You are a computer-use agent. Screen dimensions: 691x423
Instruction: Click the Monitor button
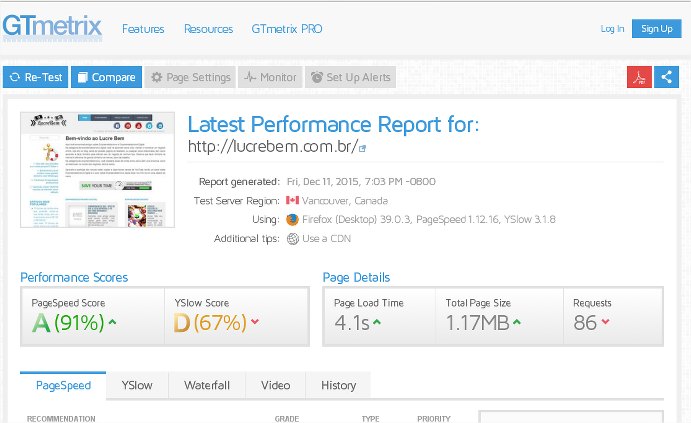click(270, 77)
